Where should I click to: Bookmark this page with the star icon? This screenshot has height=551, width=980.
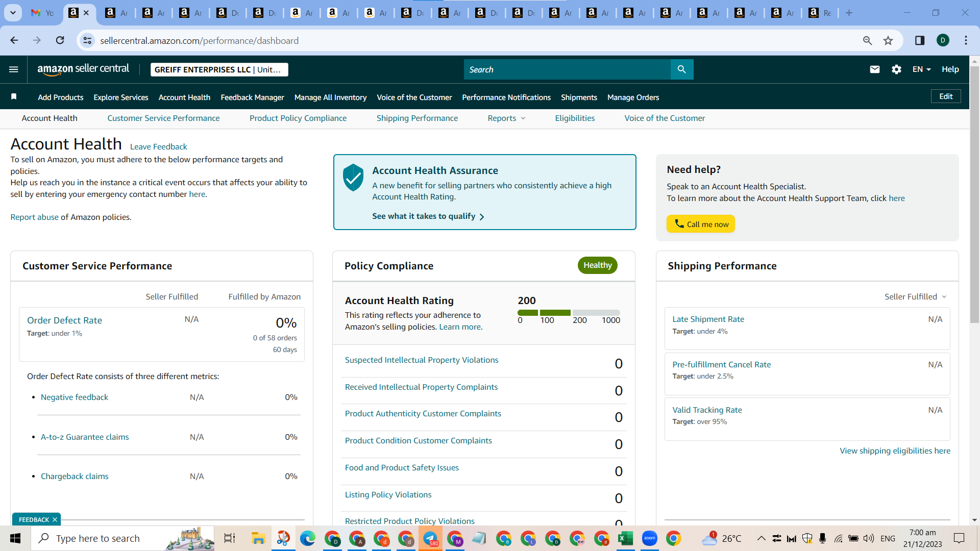click(x=888, y=40)
